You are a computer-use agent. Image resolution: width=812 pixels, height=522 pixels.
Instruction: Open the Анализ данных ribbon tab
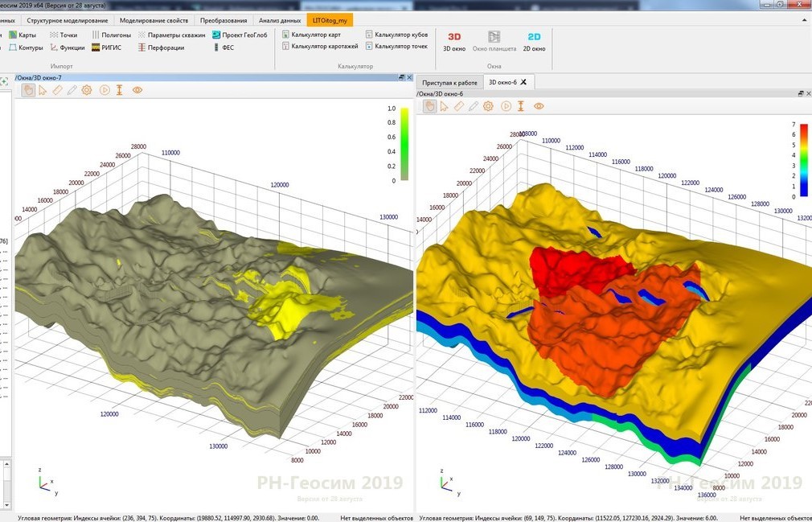(x=280, y=20)
